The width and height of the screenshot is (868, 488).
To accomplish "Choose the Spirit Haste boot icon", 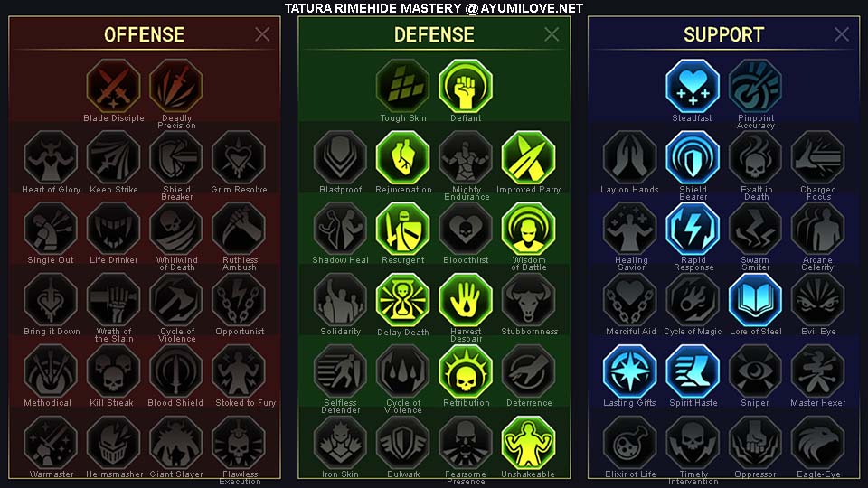I will [693, 371].
